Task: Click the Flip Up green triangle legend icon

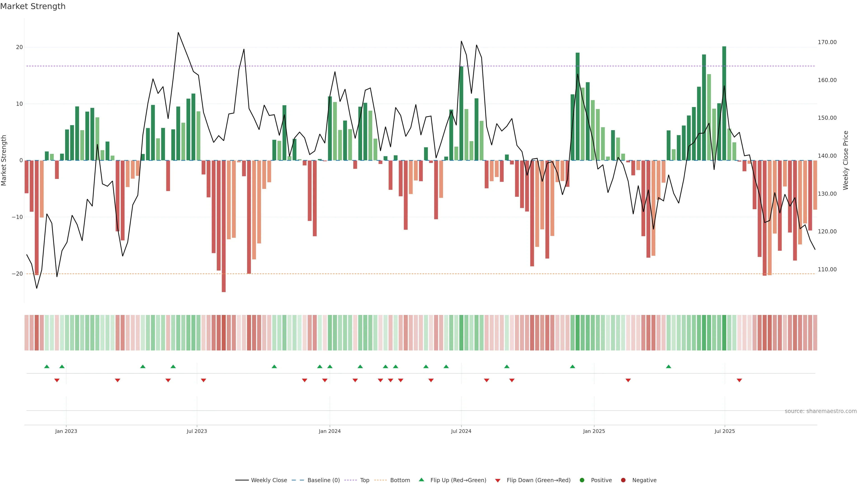Action: [421, 480]
